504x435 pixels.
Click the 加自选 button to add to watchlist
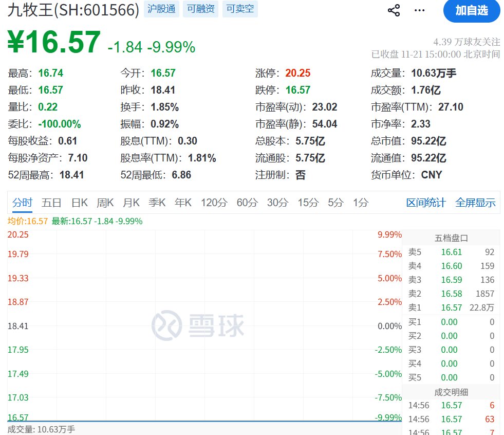tap(471, 11)
